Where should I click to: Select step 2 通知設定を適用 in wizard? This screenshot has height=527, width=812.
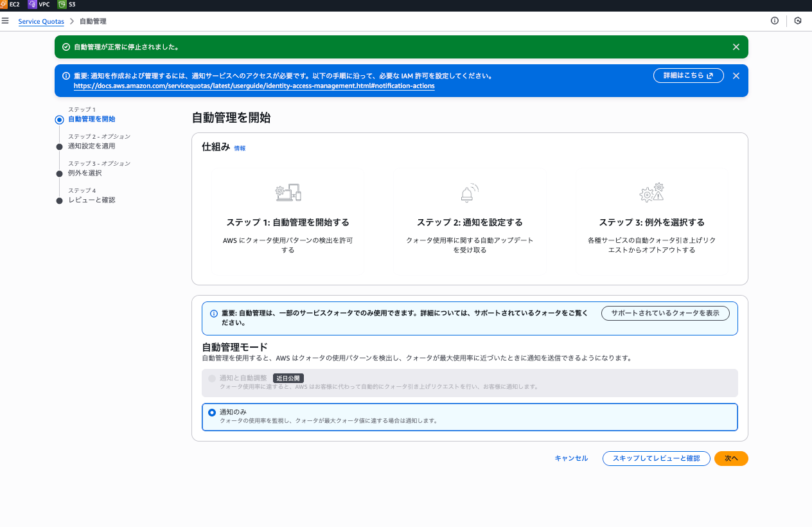[92, 146]
